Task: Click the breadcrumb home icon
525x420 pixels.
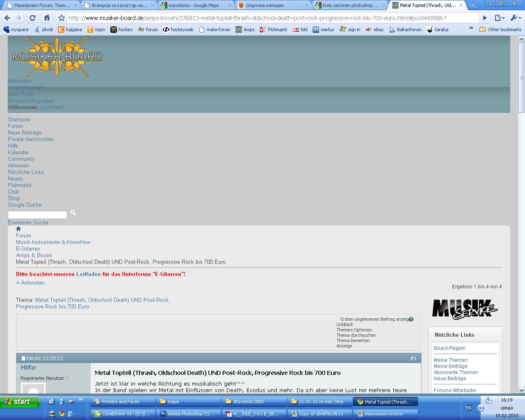Action: (18, 229)
